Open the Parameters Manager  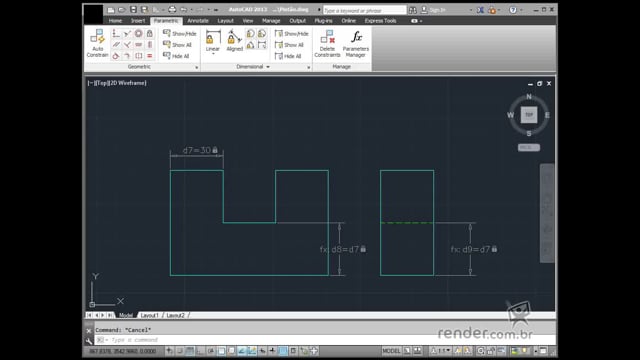pyautogui.click(x=356, y=44)
